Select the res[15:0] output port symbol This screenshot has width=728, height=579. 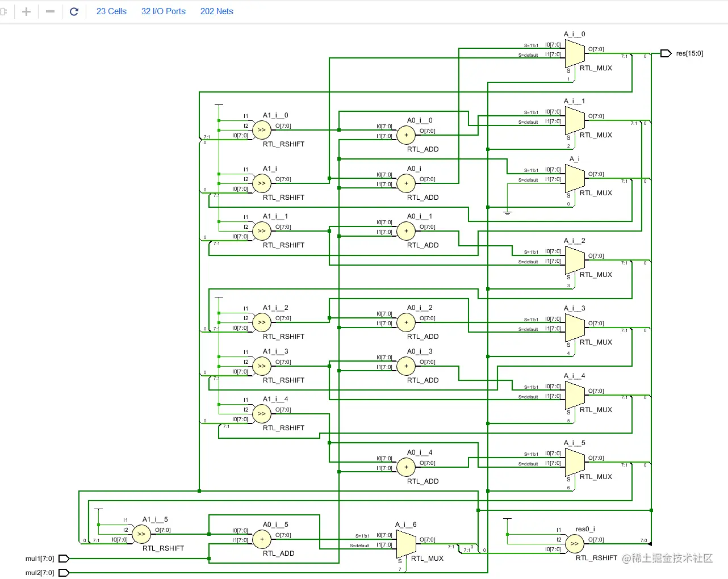tap(666, 53)
